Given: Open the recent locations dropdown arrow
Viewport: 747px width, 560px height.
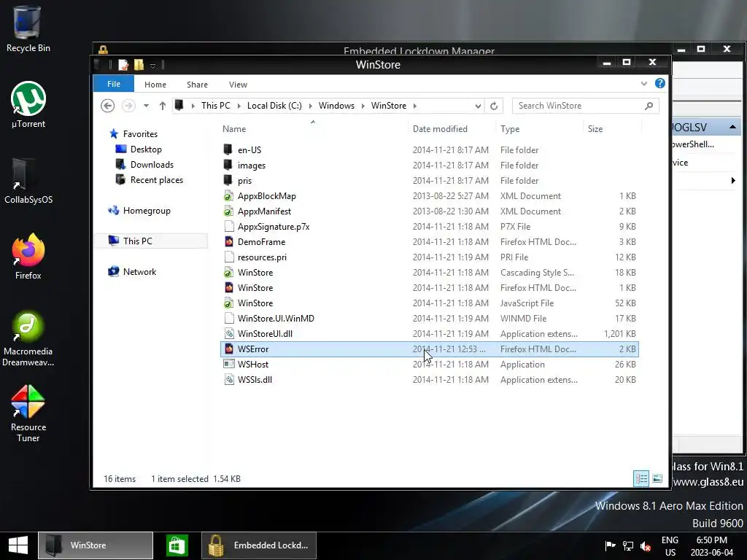Looking at the screenshot, I should point(146,106).
